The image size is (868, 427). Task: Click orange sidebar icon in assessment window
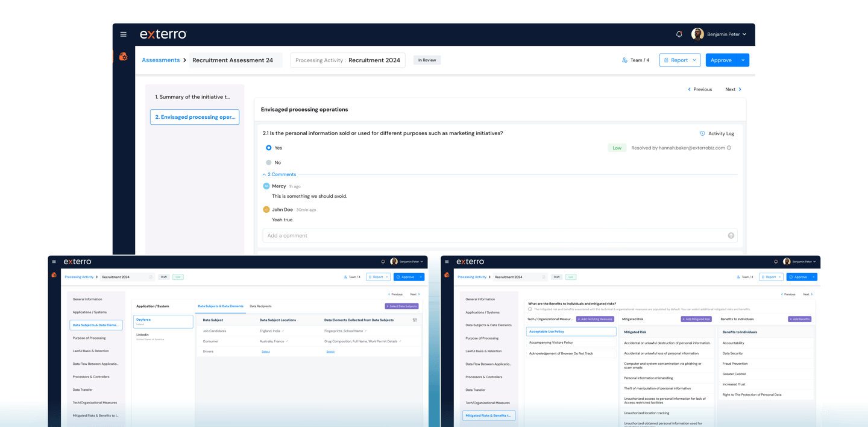(x=124, y=57)
